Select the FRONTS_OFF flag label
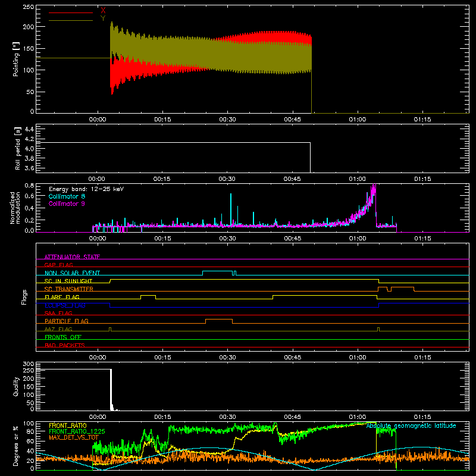This screenshot has height=476, width=476. click(63, 337)
